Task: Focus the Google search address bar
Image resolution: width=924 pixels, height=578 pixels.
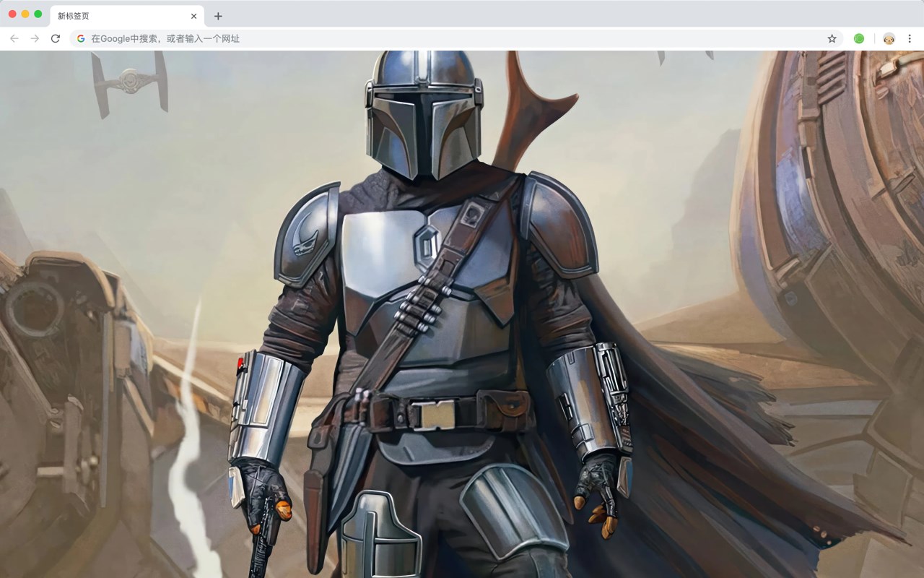Action: pyautogui.click(x=456, y=38)
